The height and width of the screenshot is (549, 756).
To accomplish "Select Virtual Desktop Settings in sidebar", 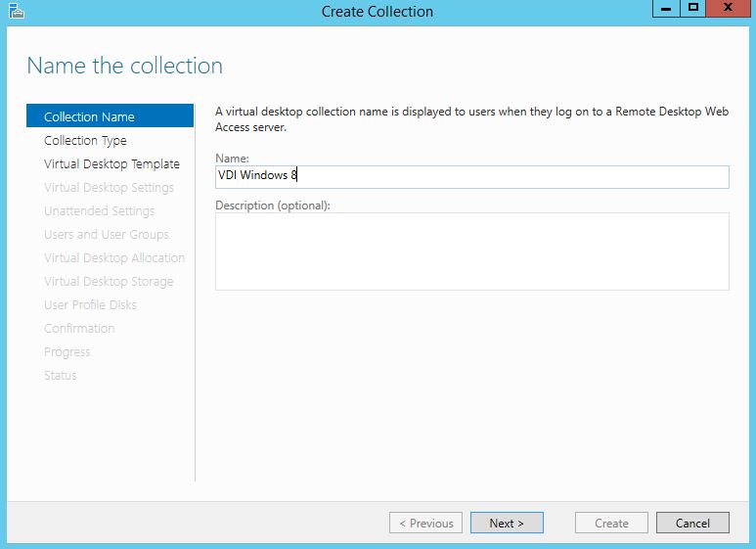I will 109,187.
